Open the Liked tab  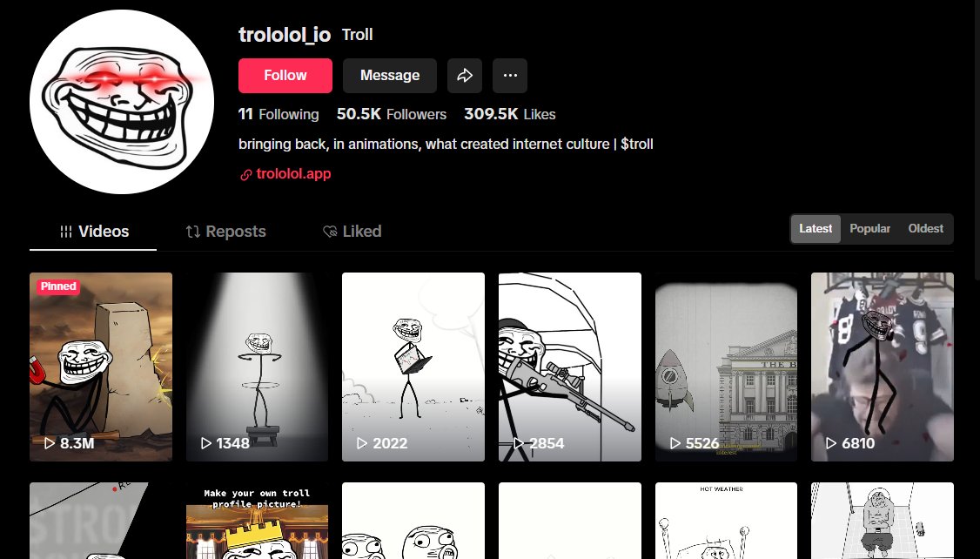coord(352,232)
